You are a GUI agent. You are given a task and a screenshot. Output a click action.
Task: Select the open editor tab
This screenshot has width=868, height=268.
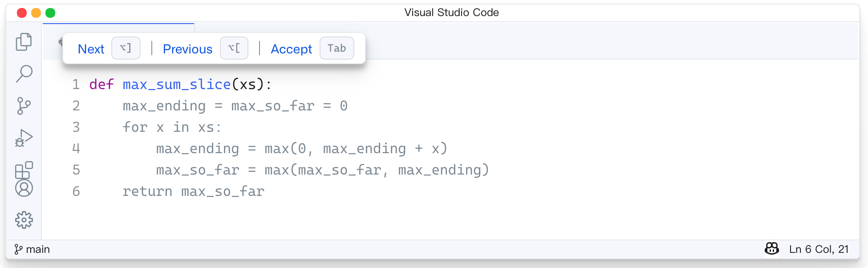(118, 41)
